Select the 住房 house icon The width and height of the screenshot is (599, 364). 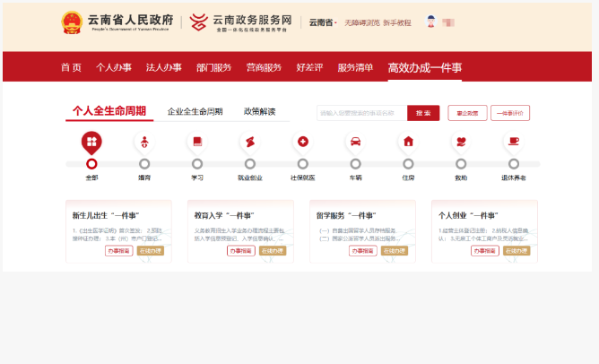(408, 142)
